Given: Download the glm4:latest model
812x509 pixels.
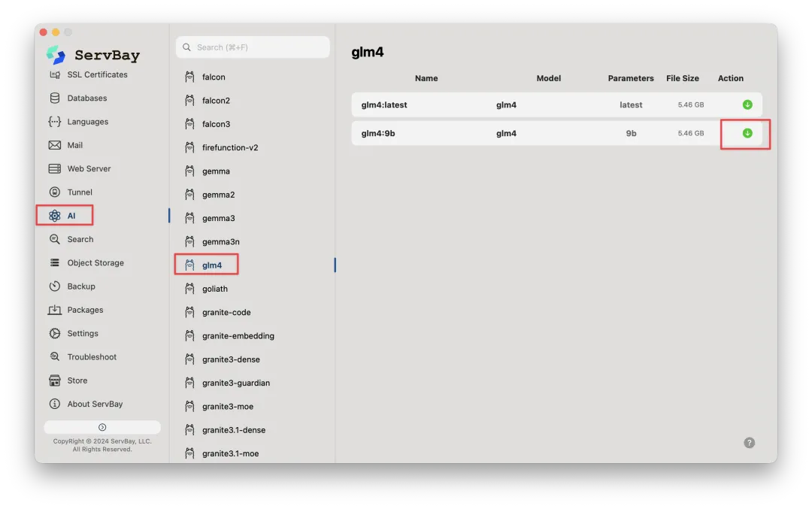Looking at the screenshot, I should [747, 105].
